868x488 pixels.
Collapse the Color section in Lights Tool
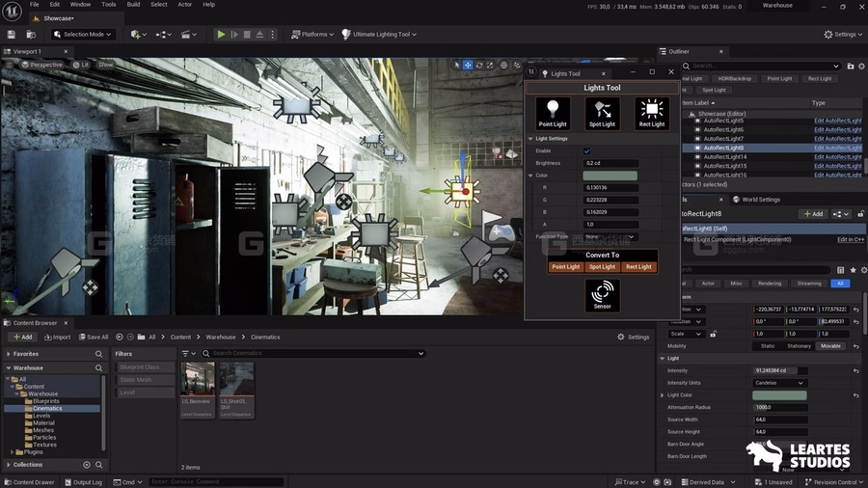click(x=530, y=176)
